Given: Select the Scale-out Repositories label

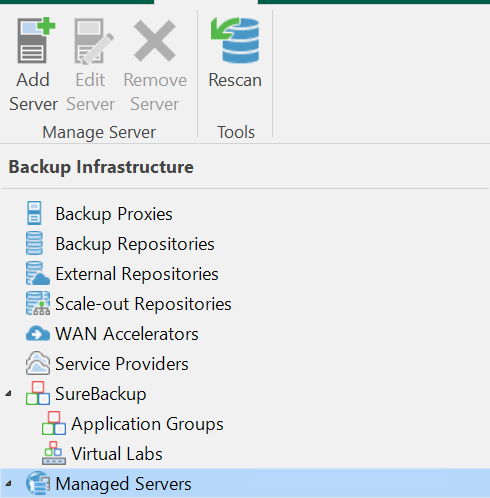Looking at the screenshot, I should click(143, 304).
